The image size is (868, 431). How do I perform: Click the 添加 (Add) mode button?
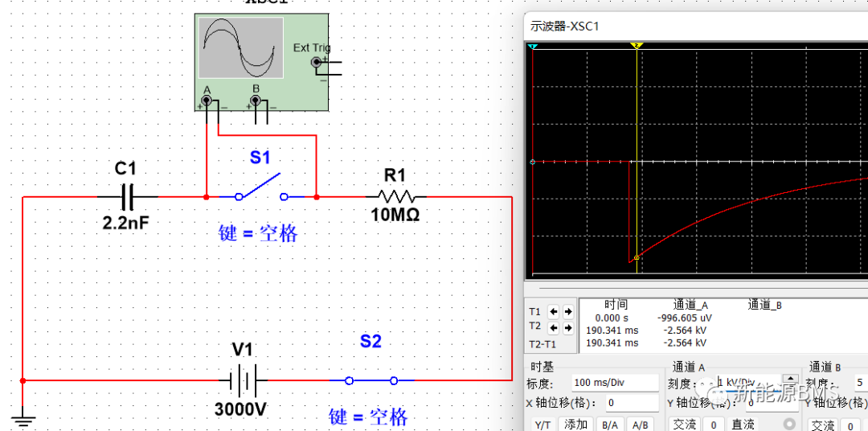[x=575, y=425]
